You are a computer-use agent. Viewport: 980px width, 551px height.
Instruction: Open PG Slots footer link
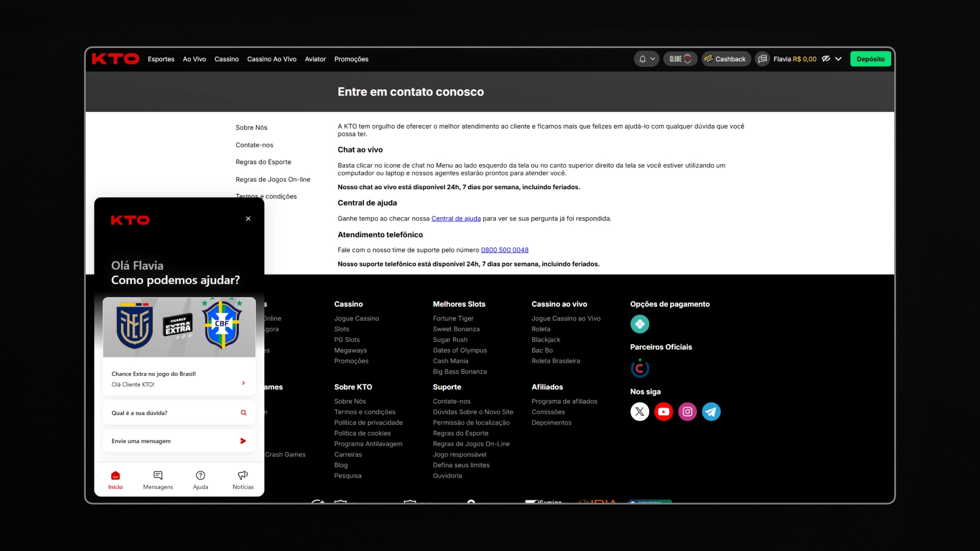[347, 340]
